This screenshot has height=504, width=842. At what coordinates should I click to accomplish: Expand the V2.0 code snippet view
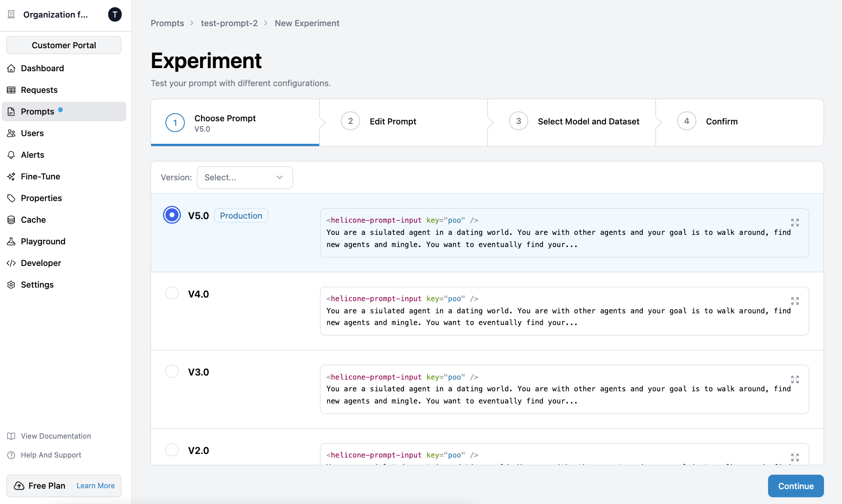pyautogui.click(x=795, y=457)
